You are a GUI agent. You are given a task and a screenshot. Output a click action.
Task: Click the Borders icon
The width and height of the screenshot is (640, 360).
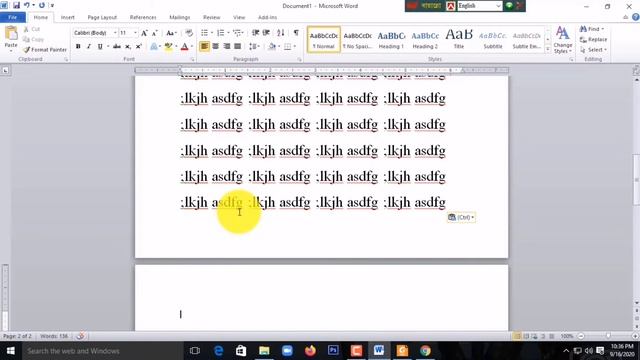coord(288,47)
